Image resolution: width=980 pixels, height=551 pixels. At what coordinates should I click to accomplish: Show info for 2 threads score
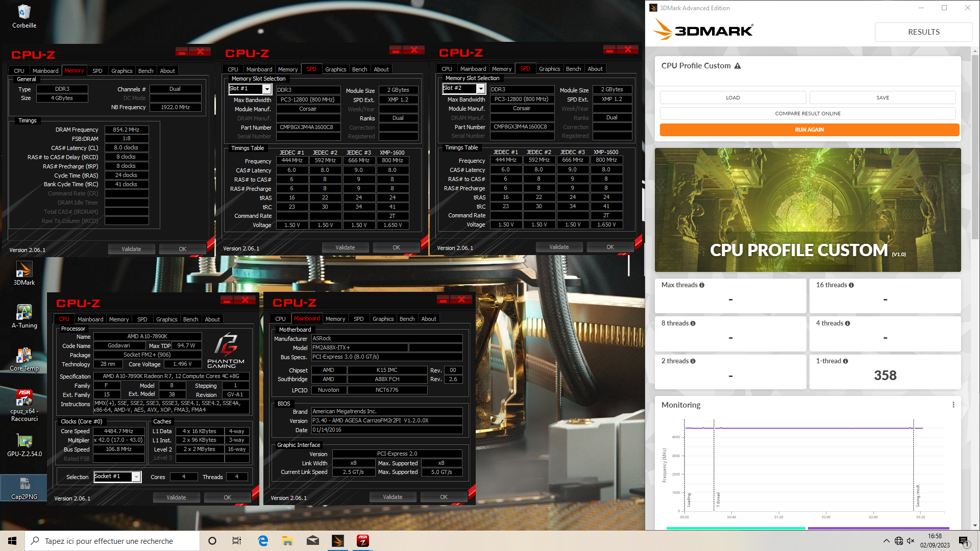click(693, 361)
